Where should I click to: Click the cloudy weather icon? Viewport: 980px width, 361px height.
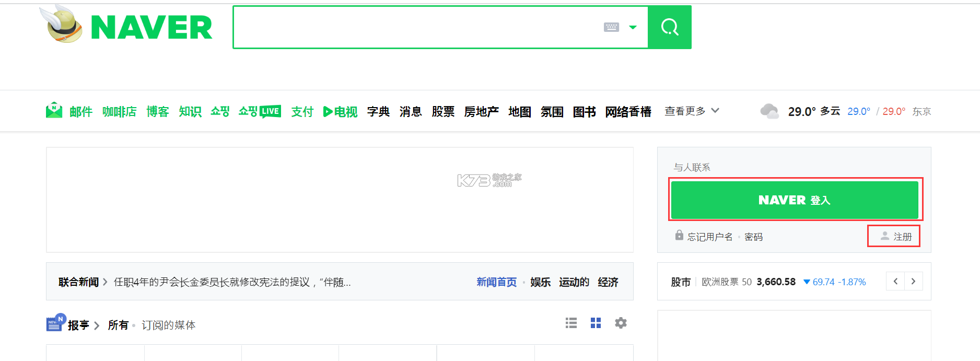tap(769, 111)
